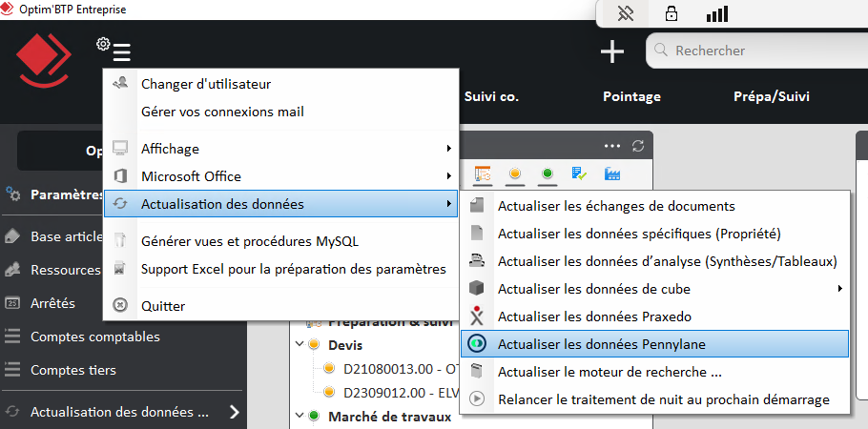Click the unpin icon in top tray

[x=626, y=13]
